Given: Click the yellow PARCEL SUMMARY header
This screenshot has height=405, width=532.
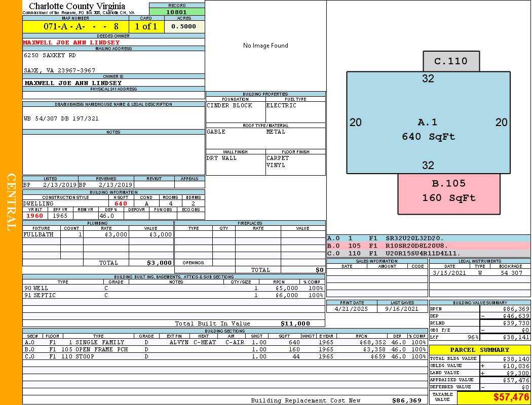Looking at the screenshot, I should click(x=479, y=350).
